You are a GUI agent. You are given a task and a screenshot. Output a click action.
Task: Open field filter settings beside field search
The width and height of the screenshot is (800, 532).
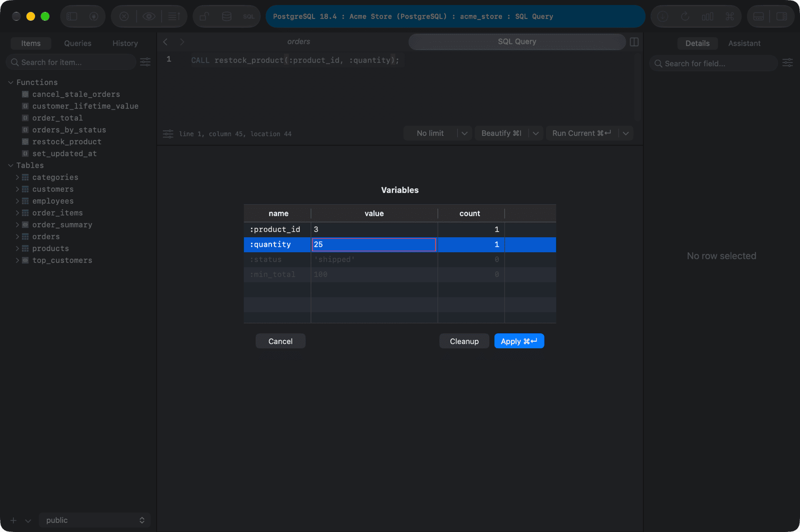coord(787,63)
